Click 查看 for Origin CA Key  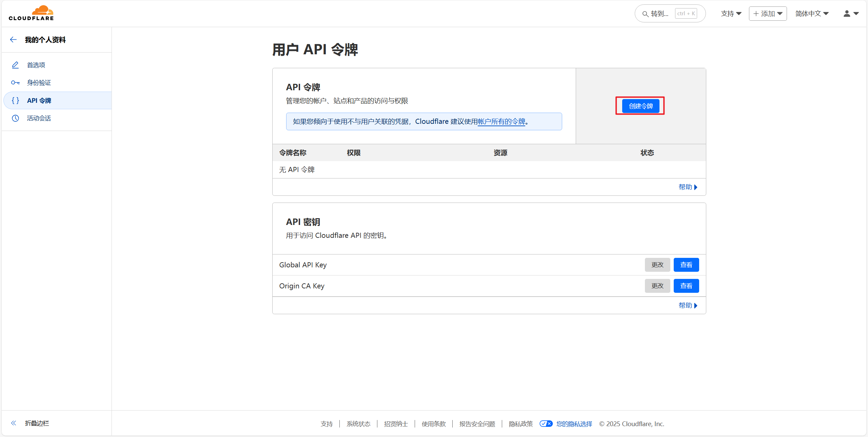686,286
